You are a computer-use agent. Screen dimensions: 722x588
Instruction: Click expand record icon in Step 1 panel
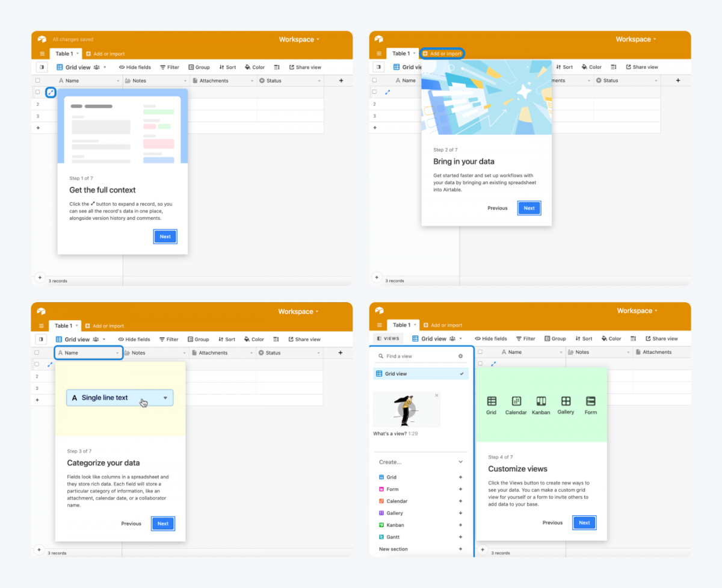tap(51, 92)
